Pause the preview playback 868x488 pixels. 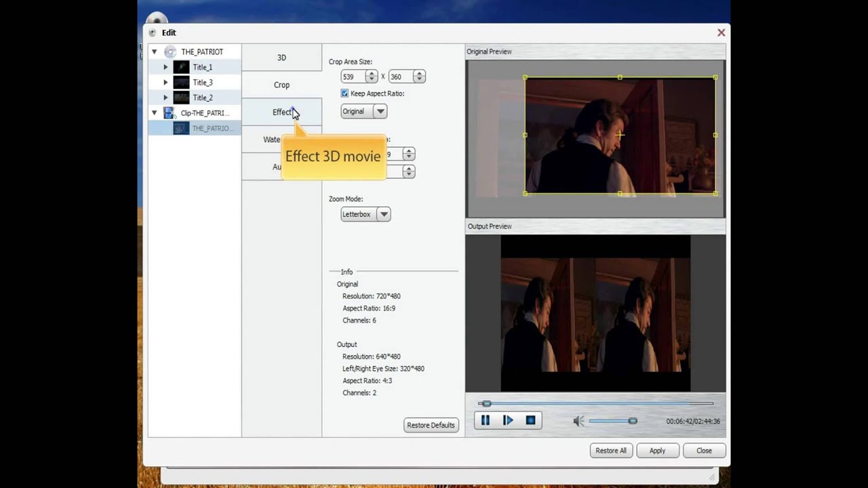pos(486,421)
